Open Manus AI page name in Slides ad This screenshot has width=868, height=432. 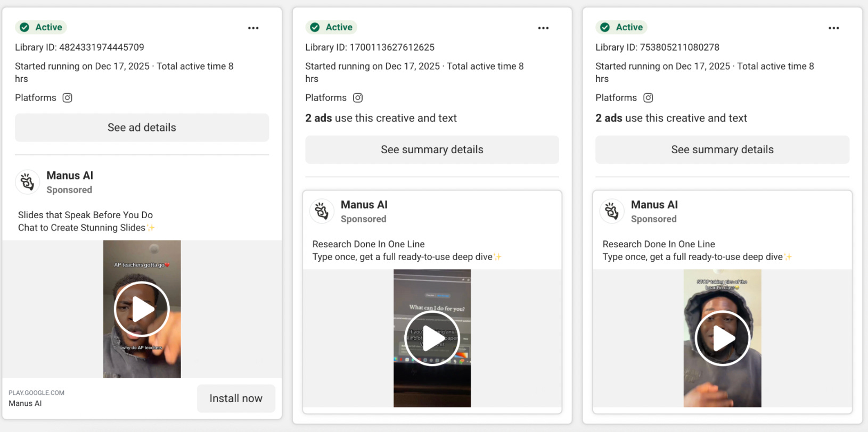pos(70,176)
